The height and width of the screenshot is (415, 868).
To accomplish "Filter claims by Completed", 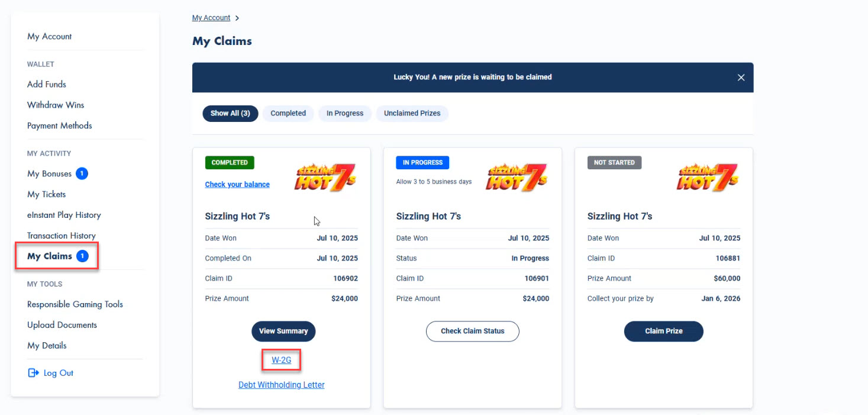I will coord(288,113).
